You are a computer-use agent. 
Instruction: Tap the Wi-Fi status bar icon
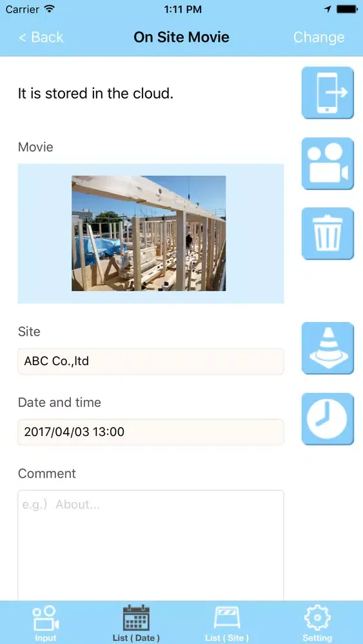[50, 9]
